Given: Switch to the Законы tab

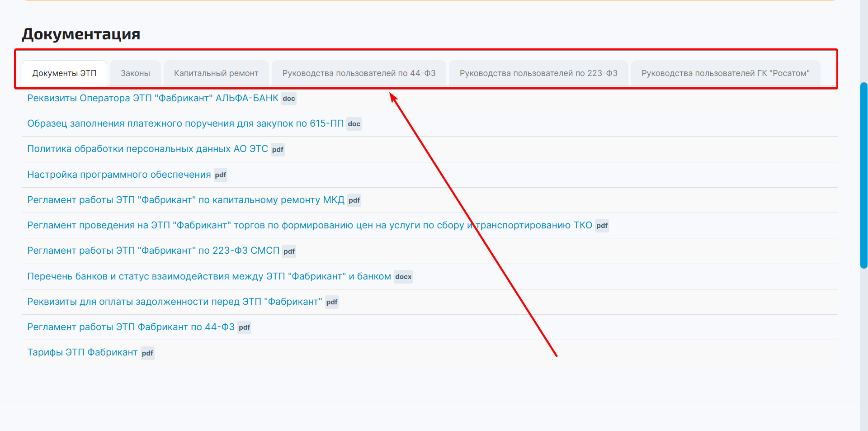Looking at the screenshot, I should [135, 73].
